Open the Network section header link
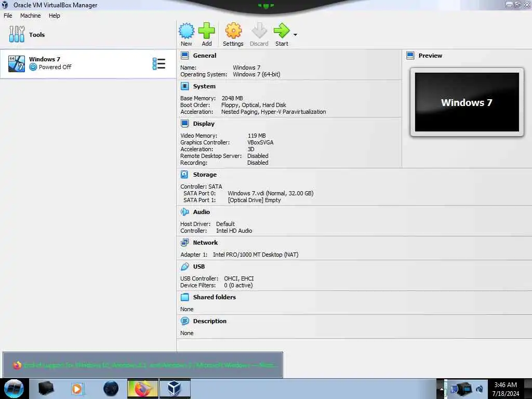The image size is (532, 399). [205, 243]
